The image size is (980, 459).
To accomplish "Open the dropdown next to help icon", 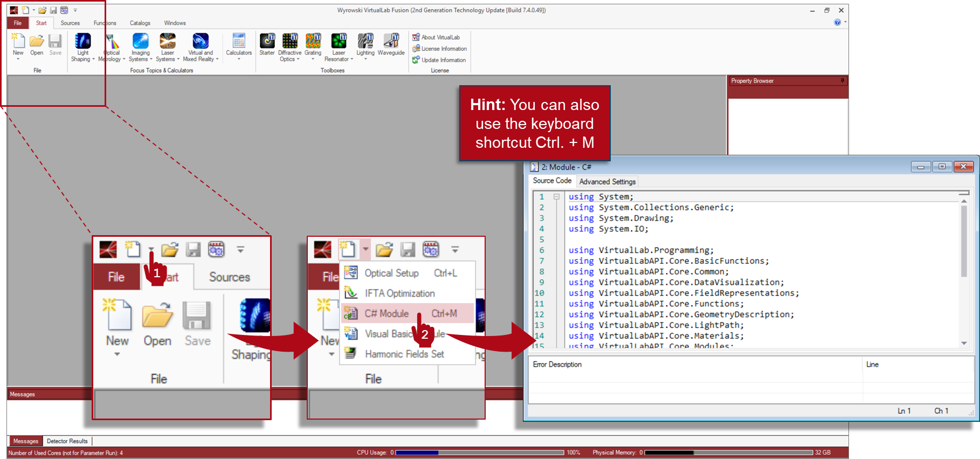I will pyautogui.click(x=845, y=22).
